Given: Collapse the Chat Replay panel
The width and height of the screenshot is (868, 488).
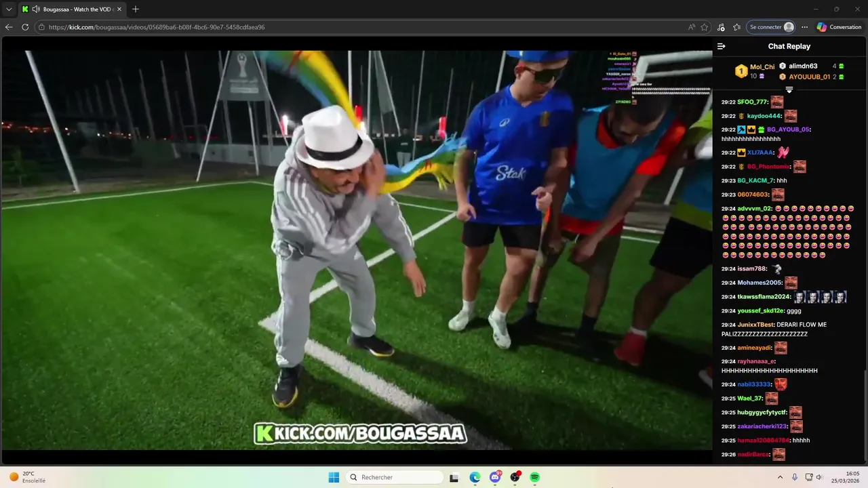Looking at the screenshot, I should point(721,46).
